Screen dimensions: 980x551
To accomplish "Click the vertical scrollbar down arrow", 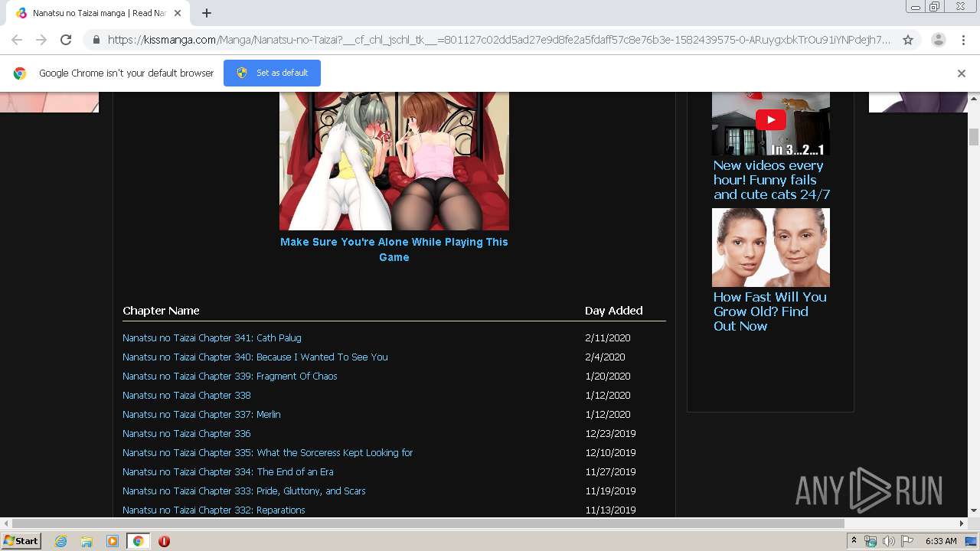I will 974,510.
